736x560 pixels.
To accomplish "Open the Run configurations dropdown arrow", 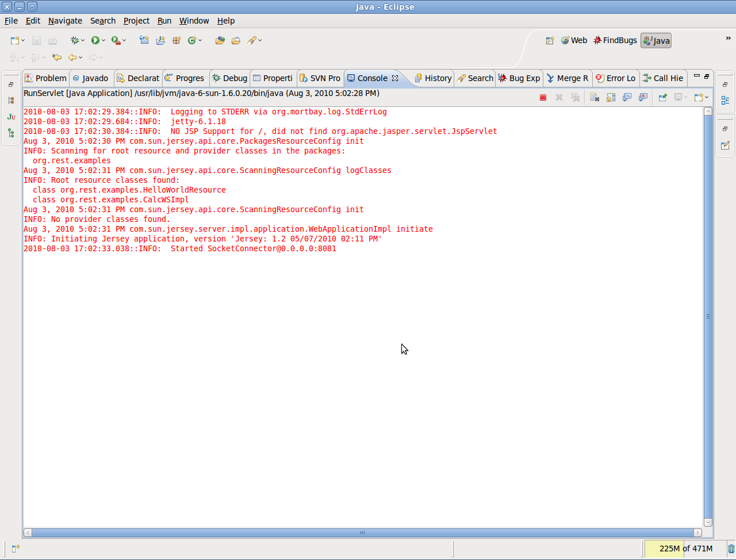I will click(103, 40).
